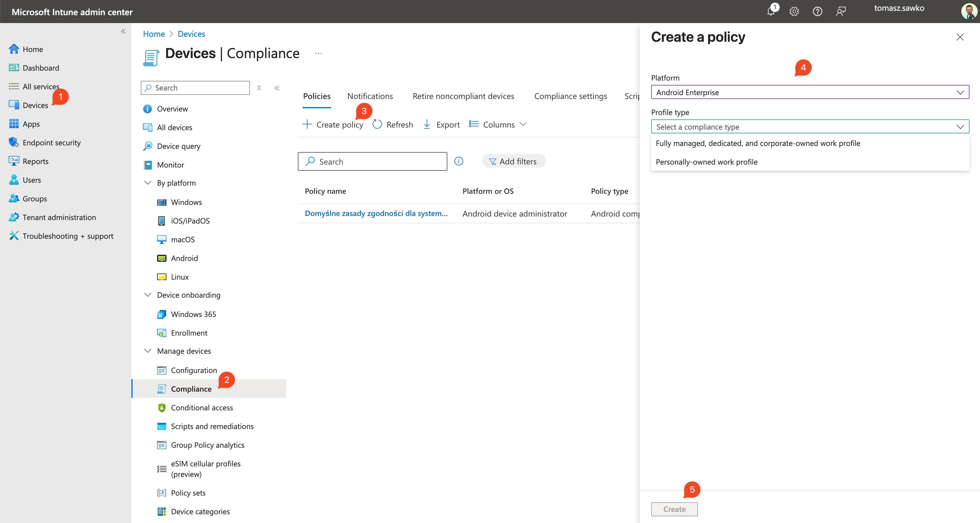Open All services in left navigation

pos(41,86)
